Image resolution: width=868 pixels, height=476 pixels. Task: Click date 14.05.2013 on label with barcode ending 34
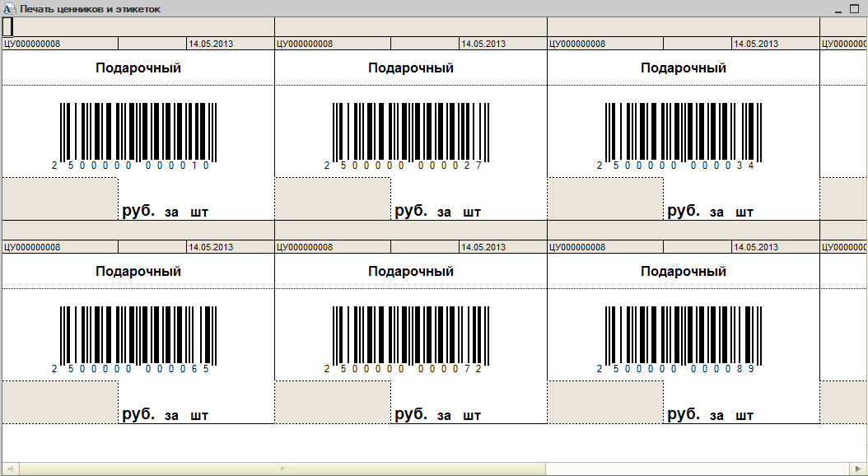pyautogui.click(x=756, y=44)
